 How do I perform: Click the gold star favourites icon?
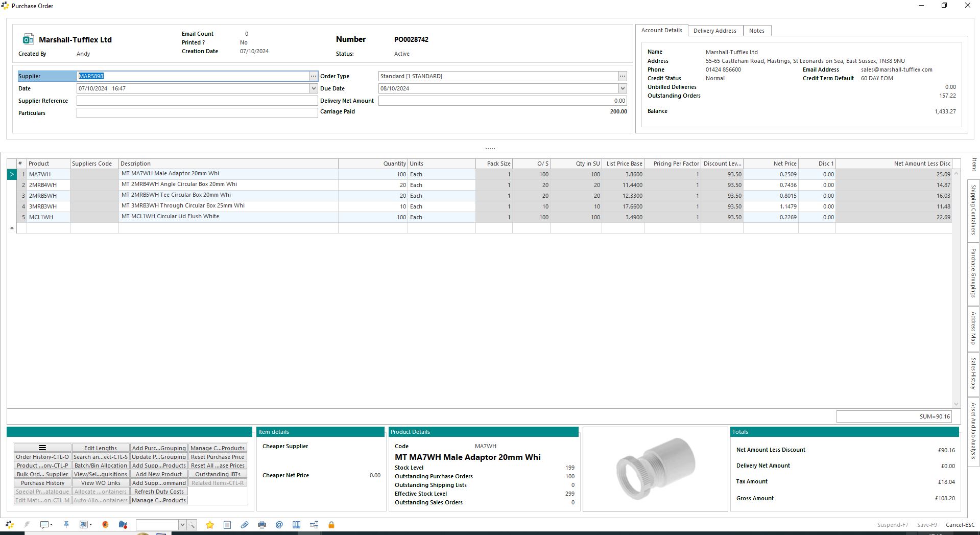click(x=209, y=525)
